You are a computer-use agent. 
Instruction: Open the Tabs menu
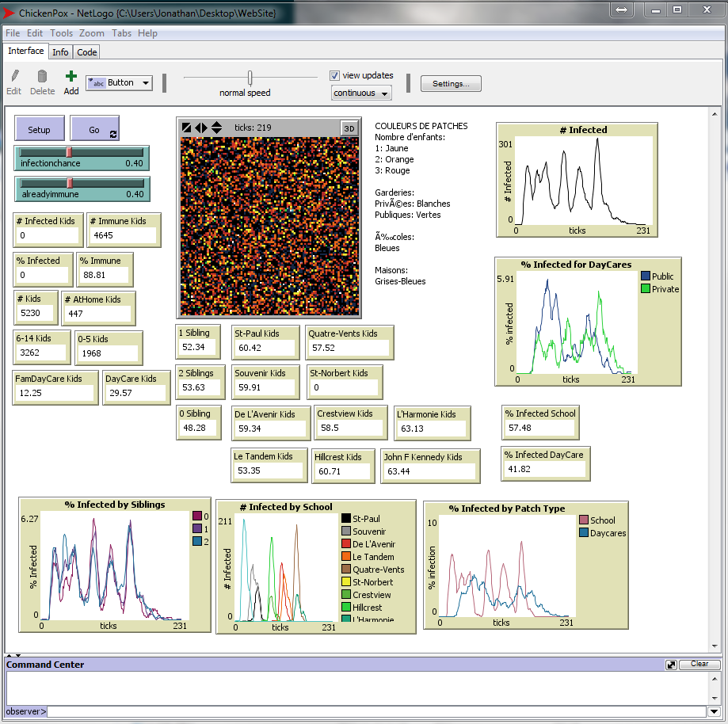point(122,33)
